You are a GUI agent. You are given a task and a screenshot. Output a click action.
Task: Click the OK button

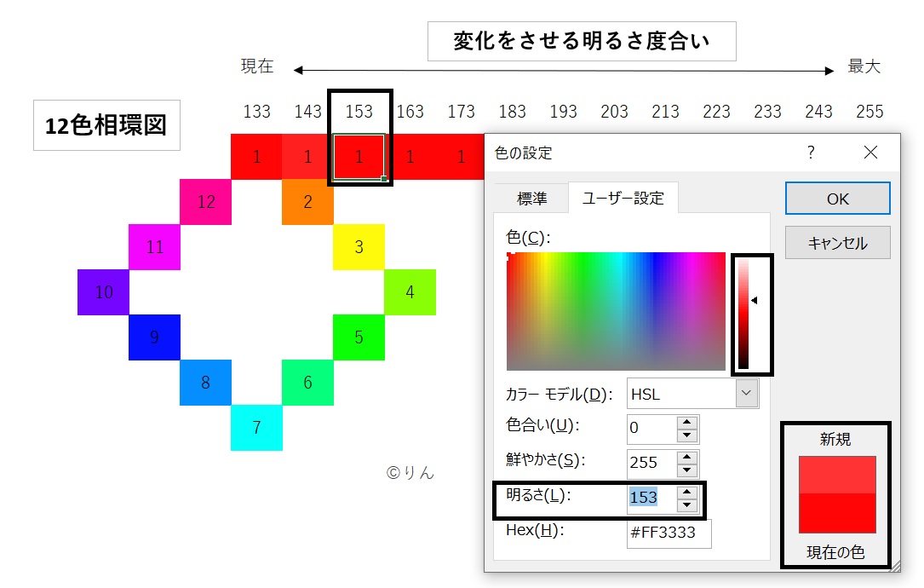[837, 198]
